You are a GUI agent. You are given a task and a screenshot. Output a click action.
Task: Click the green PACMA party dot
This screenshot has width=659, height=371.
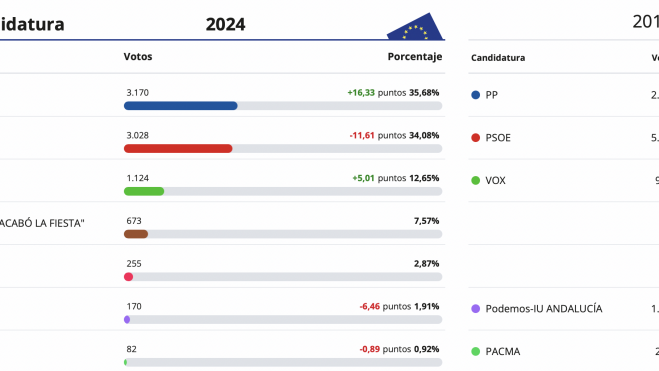[x=476, y=352]
